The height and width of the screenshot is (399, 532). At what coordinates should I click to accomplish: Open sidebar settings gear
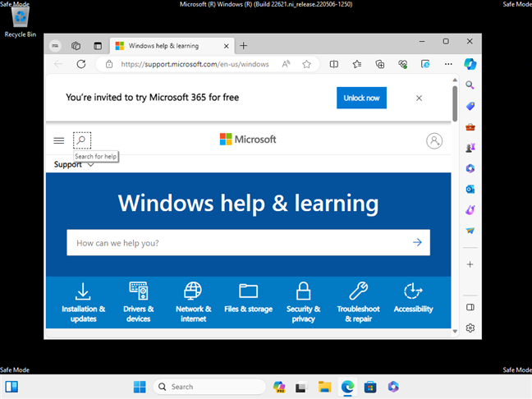pyautogui.click(x=470, y=328)
